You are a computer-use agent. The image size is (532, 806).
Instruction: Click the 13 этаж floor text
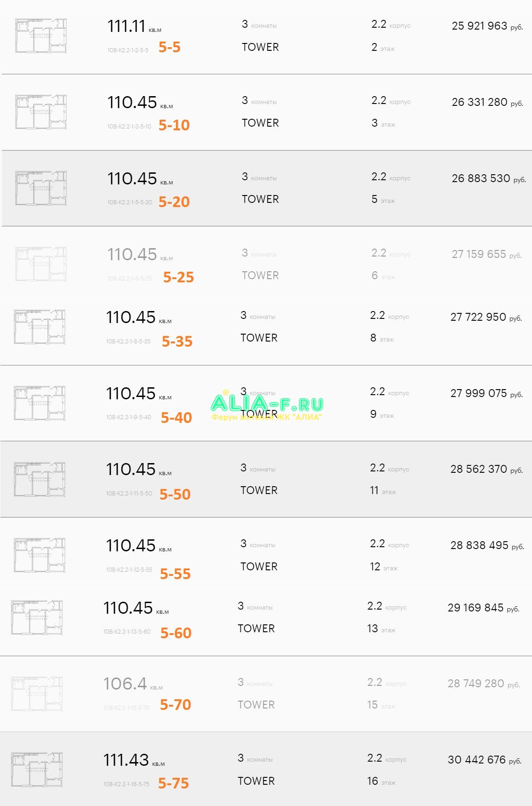(381, 629)
